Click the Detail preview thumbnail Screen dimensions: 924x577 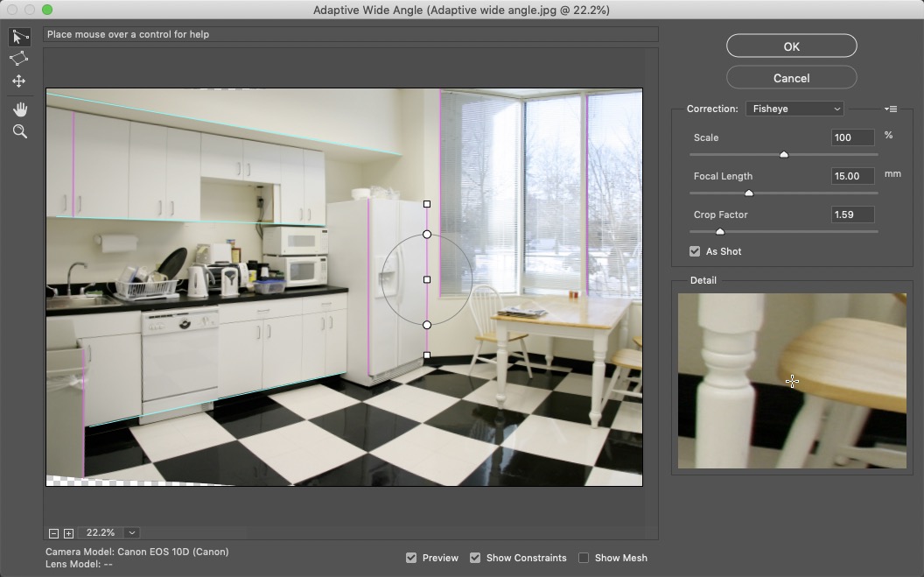click(792, 381)
